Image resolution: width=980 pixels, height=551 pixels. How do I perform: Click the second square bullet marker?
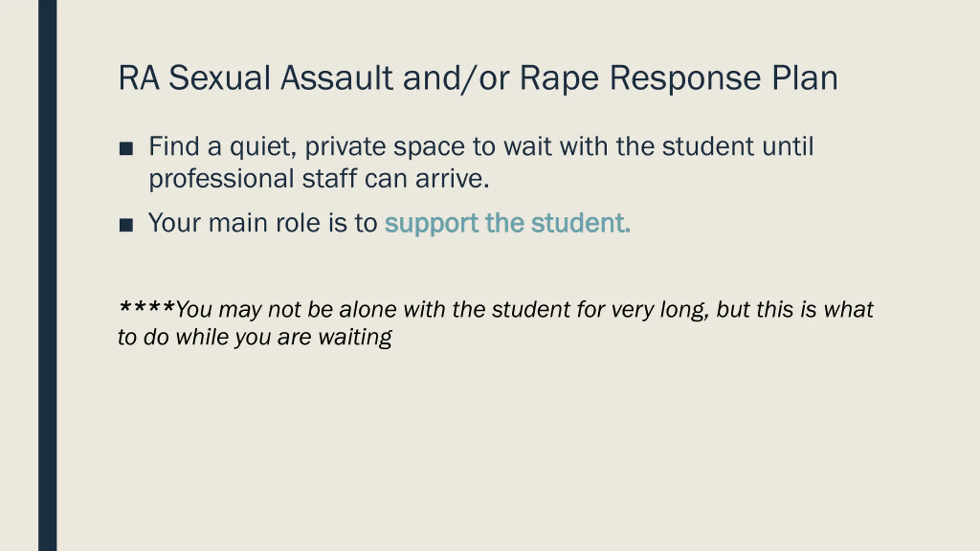coord(126,225)
